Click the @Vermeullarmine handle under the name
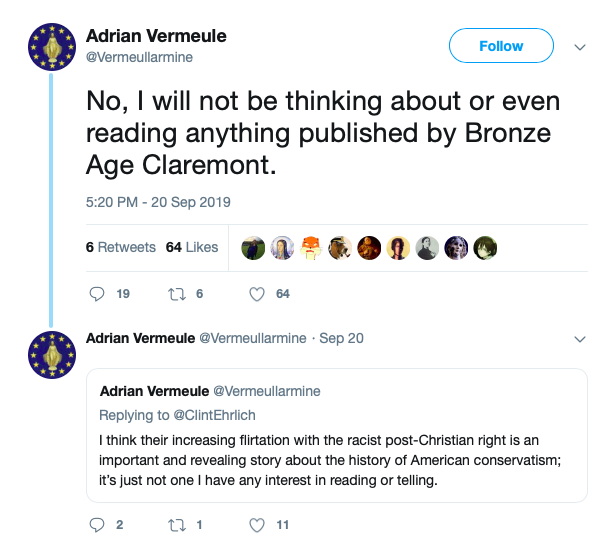Screen dimensions: 615x536 (x=139, y=57)
